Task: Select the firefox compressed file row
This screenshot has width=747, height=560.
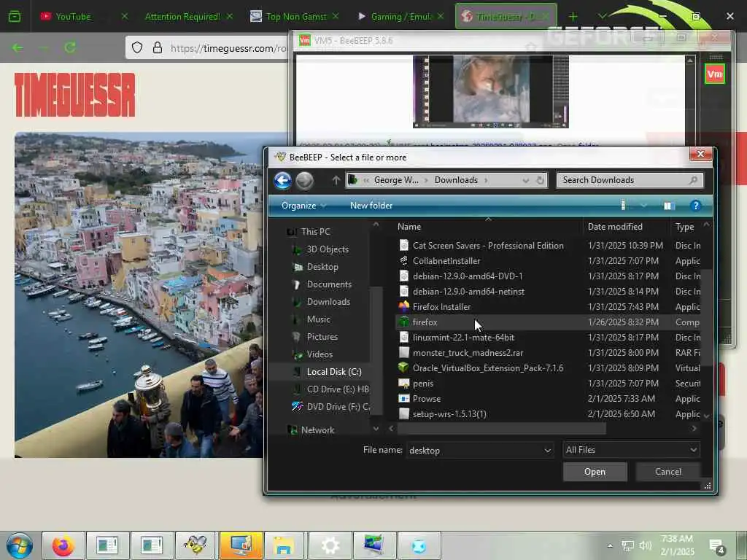Action: click(x=548, y=322)
